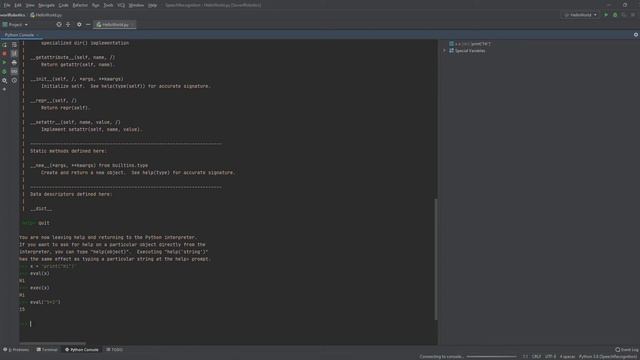640x360 pixels.
Task: Open the Refactor menu
Action: 80,5
